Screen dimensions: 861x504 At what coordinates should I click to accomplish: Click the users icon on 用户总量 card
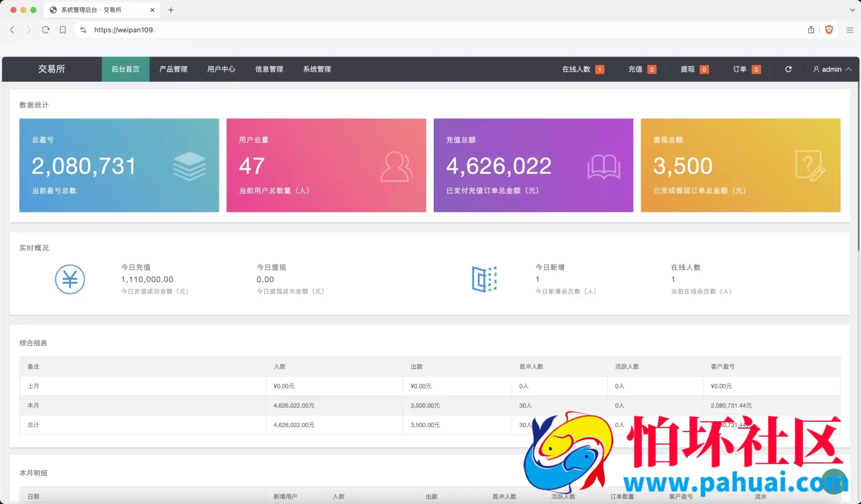tap(397, 167)
